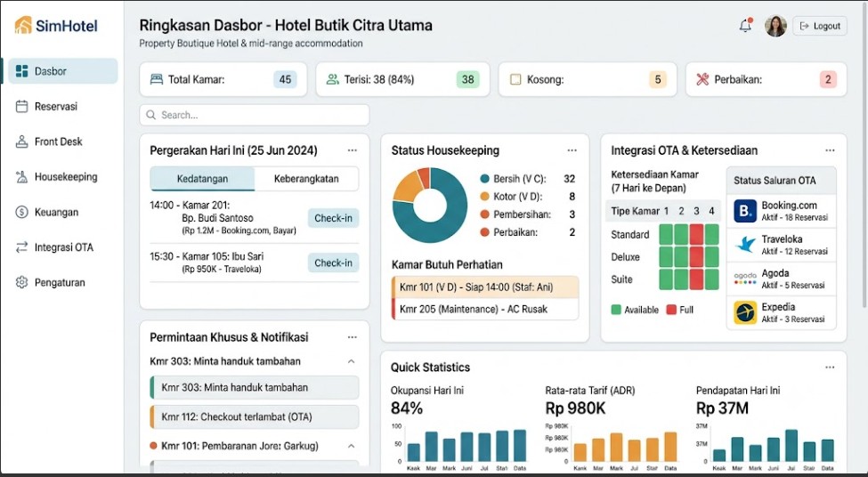Click the Integrasi OTA swap-arrows icon
Viewport: 868px width, 477px height.
click(21, 247)
